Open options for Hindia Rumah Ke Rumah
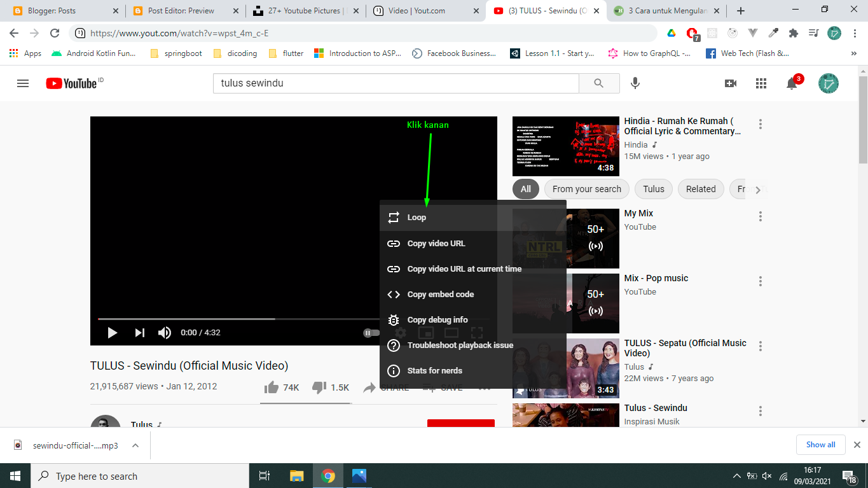This screenshot has height=488, width=868. 760,124
